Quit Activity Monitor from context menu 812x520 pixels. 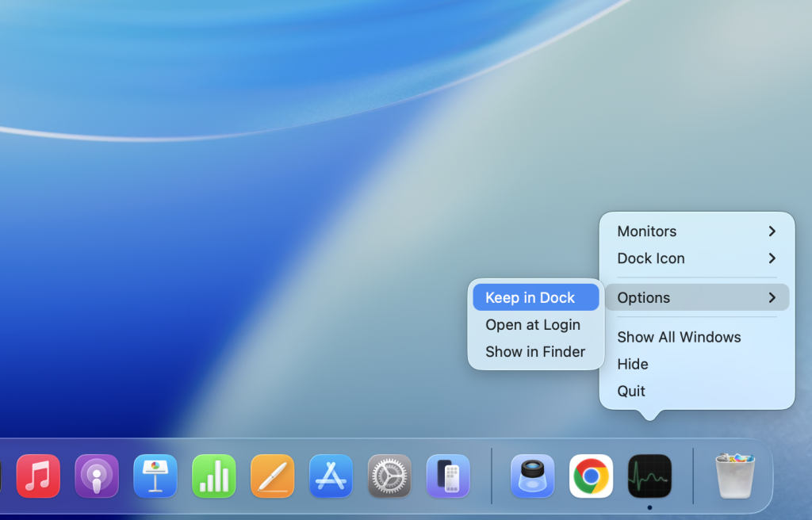(697, 391)
